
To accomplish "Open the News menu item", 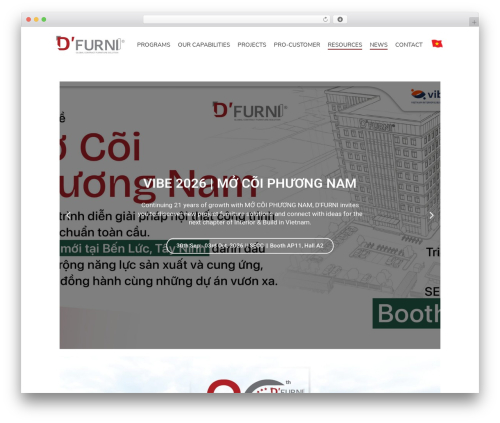I will (x=378, y=45).
